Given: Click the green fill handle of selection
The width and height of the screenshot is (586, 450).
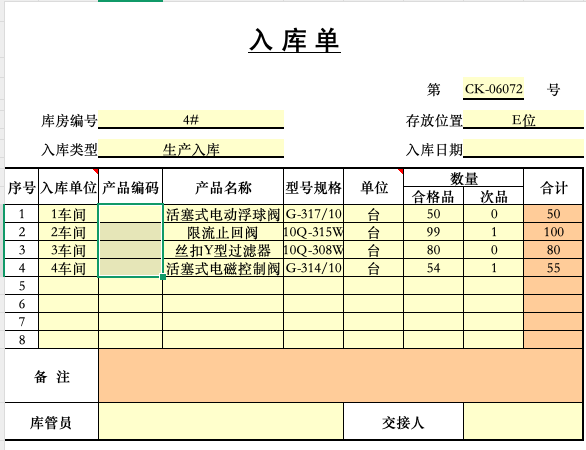Looking at the screenshot, I should (x=163, y=277).
